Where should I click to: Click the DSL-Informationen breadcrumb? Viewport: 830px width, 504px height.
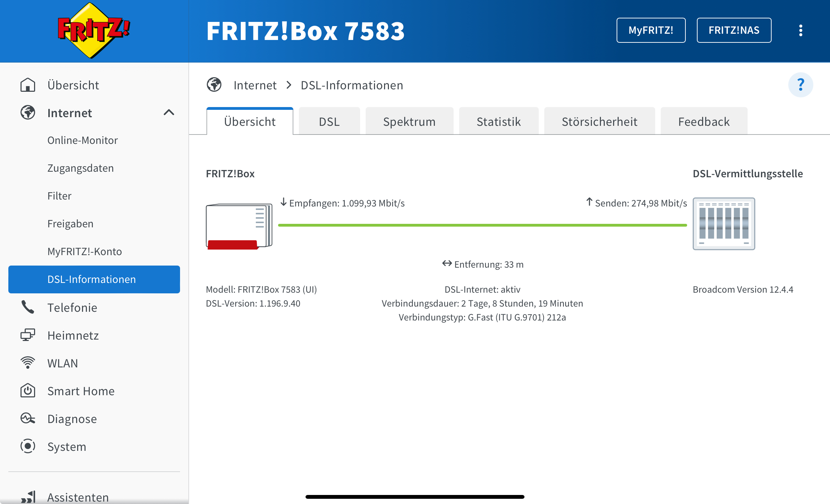352,85
